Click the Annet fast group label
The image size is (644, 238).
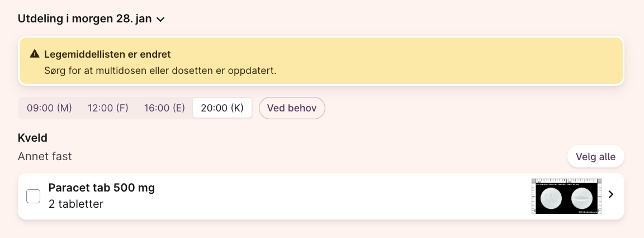[x=45, y=156]
